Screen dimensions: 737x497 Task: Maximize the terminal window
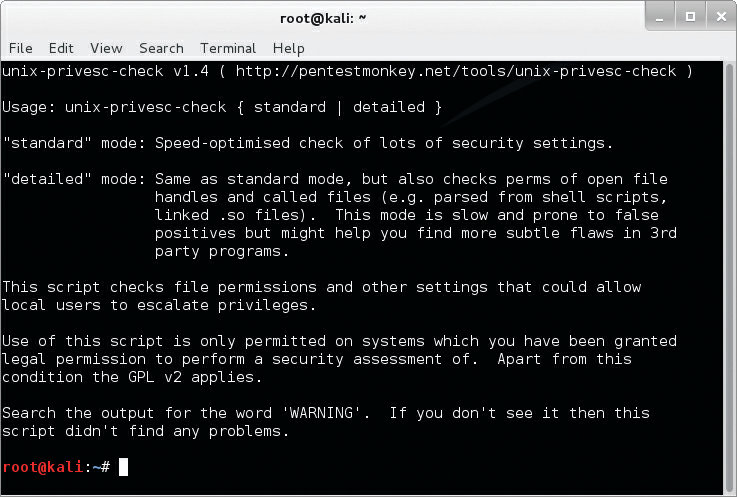point(689,16)
